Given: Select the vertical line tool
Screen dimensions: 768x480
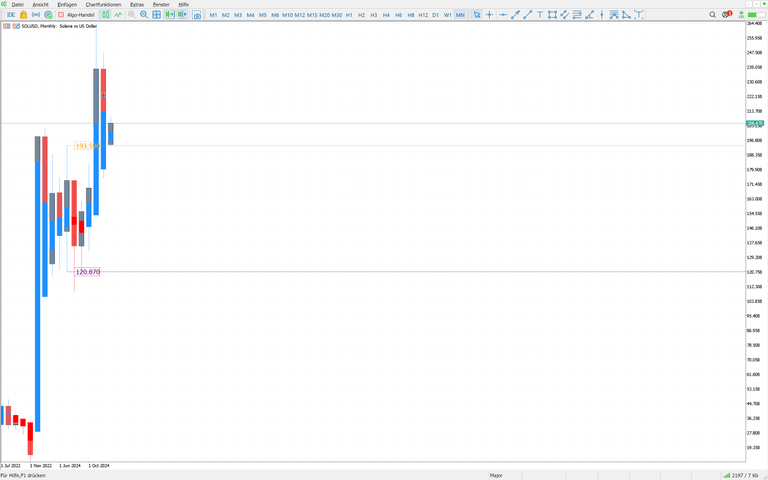Looking at the screenshot, I should (x=601, y=15).
